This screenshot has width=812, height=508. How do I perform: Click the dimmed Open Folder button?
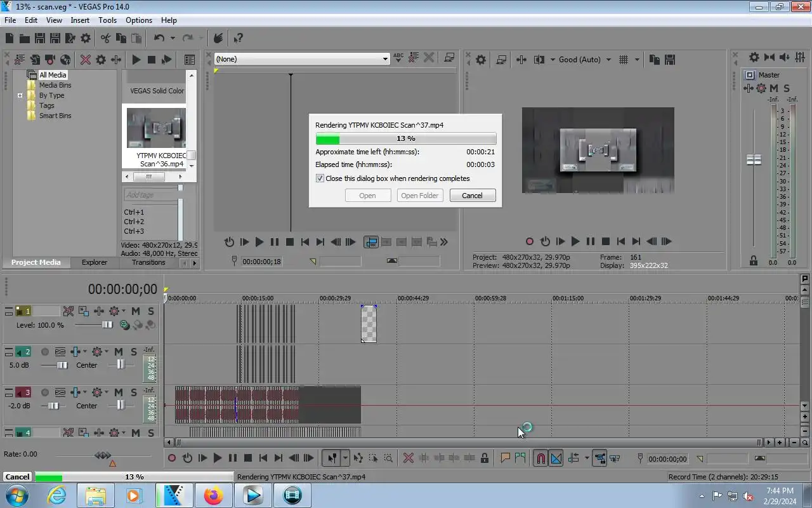coord(419,196)
